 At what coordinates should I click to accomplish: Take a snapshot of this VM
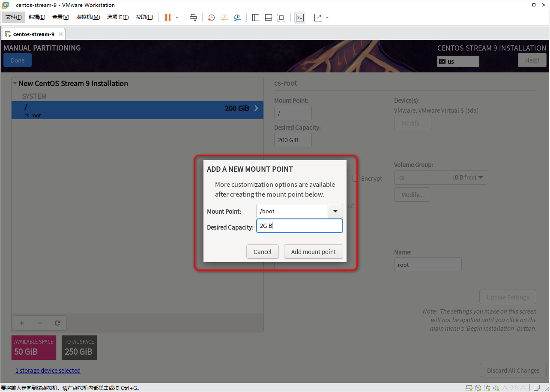(x=212, y=18)
